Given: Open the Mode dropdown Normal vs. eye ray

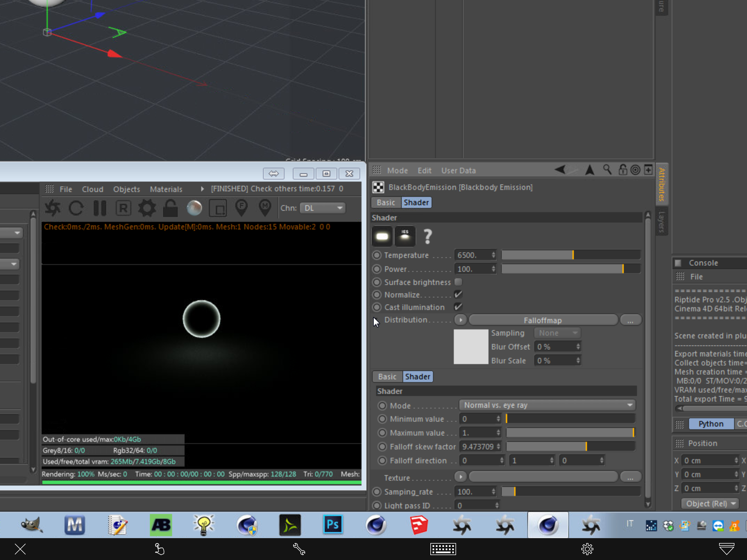Looking at the screenshot, I should (547, 405).
